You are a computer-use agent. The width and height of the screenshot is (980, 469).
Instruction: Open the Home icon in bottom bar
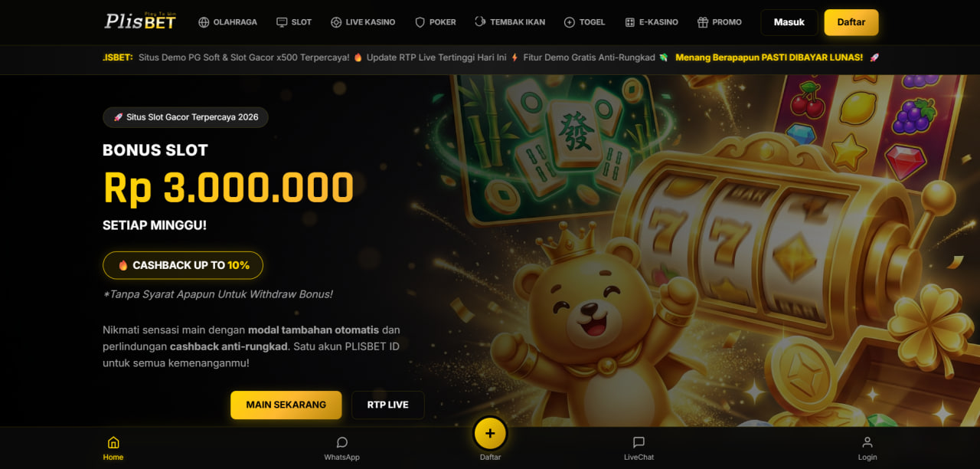point(113,442)
